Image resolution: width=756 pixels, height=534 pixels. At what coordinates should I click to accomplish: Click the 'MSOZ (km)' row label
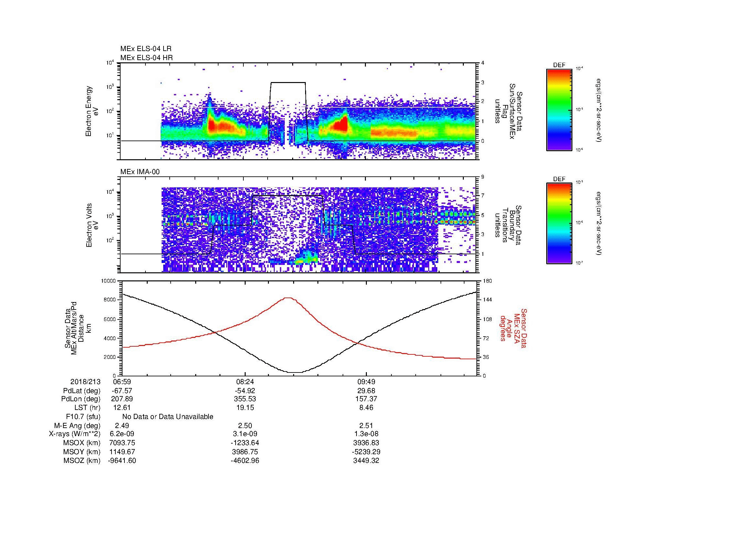coord(82,461)
